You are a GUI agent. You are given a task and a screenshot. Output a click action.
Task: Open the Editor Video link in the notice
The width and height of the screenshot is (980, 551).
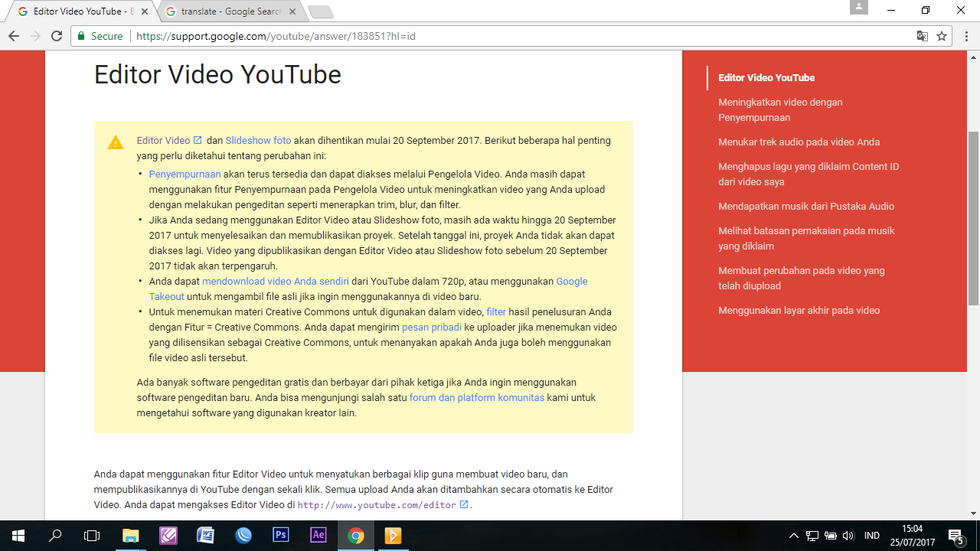[169, 141]
